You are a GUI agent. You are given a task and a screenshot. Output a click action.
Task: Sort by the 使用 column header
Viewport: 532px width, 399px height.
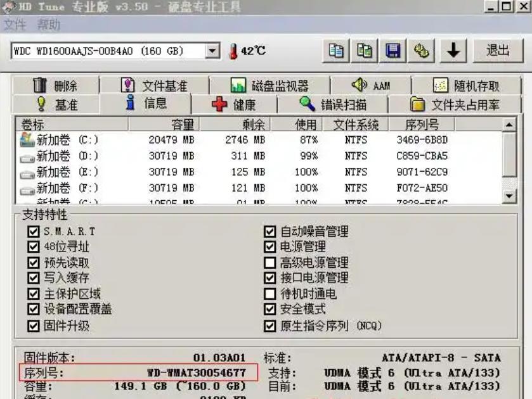pyautogui.click(x=296, y=124)
